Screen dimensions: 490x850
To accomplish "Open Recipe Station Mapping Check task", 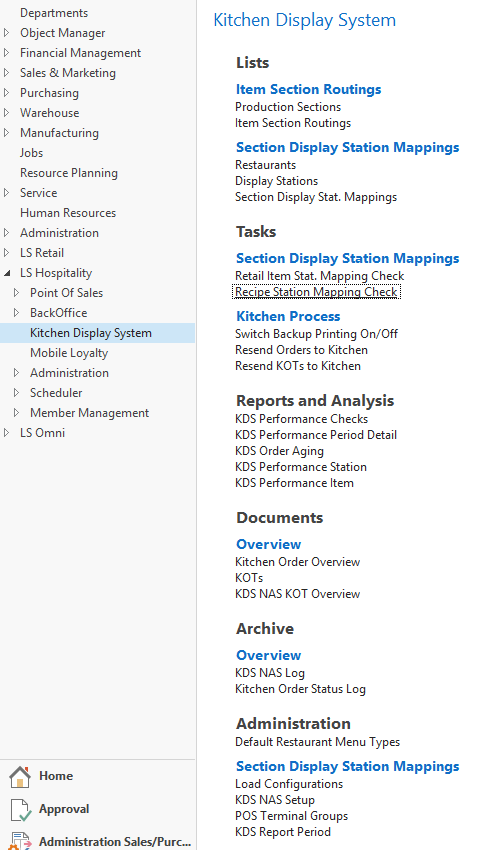I will tap(317, 292).
